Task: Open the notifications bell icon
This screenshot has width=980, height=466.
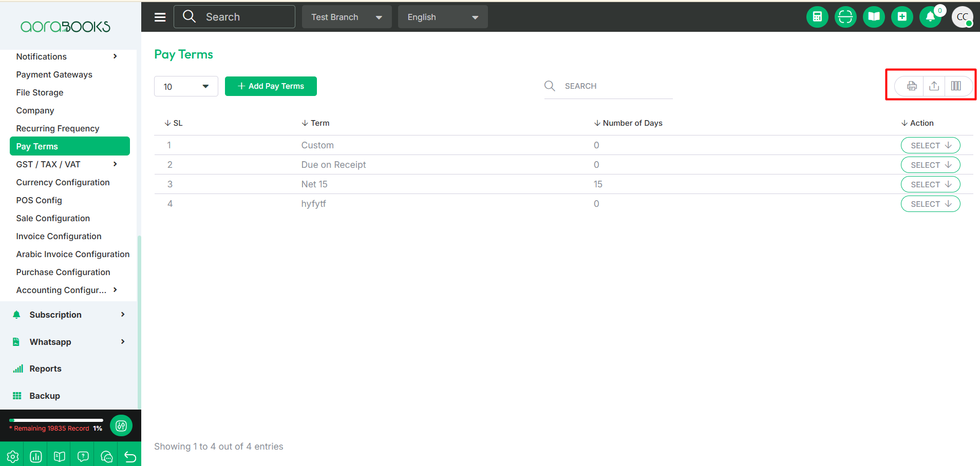Action: click(930, 17)
